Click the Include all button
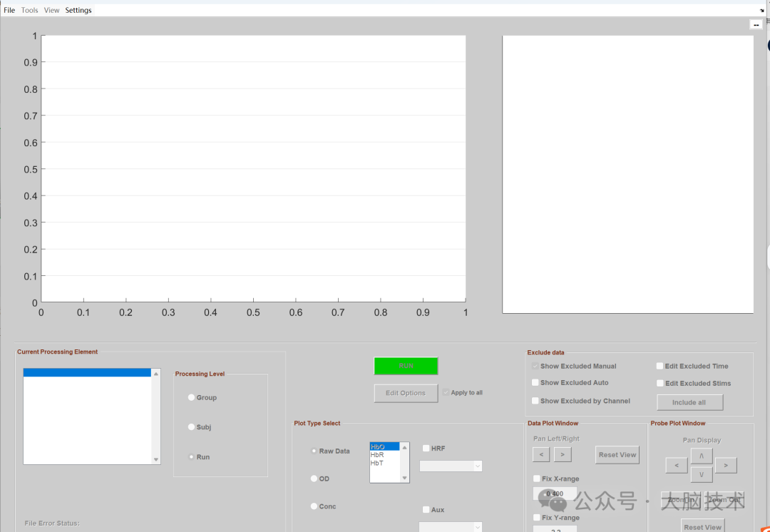Viewport: 770px width, 532px height. (x=690, y=402)
